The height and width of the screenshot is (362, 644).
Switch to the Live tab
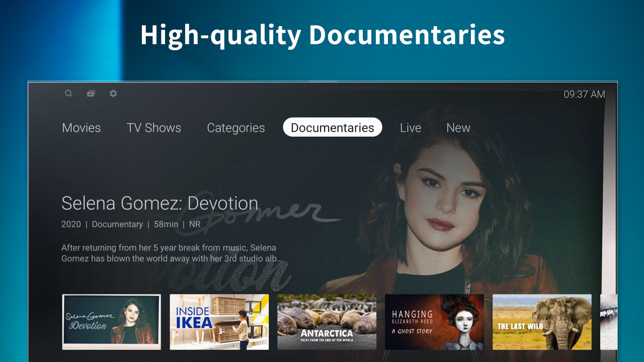(410, 128)
